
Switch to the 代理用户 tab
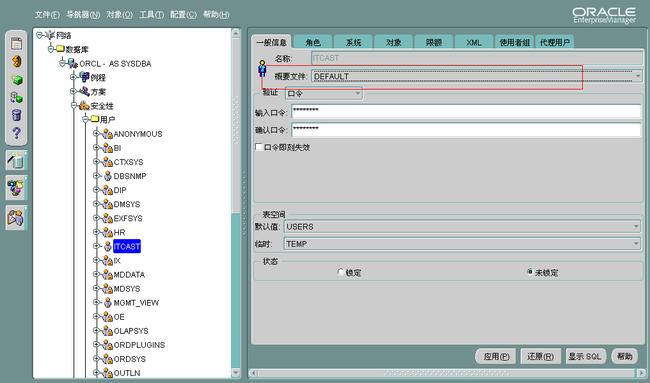coord(554,42)
